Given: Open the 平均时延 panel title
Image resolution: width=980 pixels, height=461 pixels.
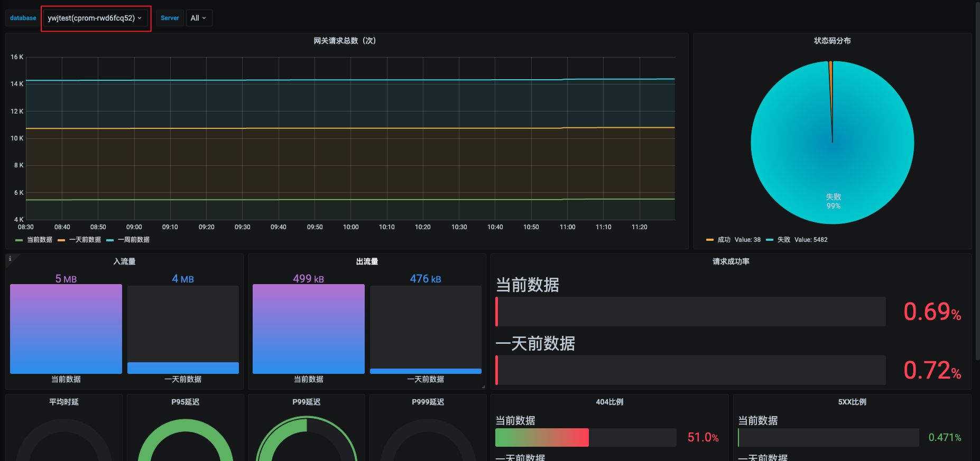Looking at the screenshot, I should (64, 402).
